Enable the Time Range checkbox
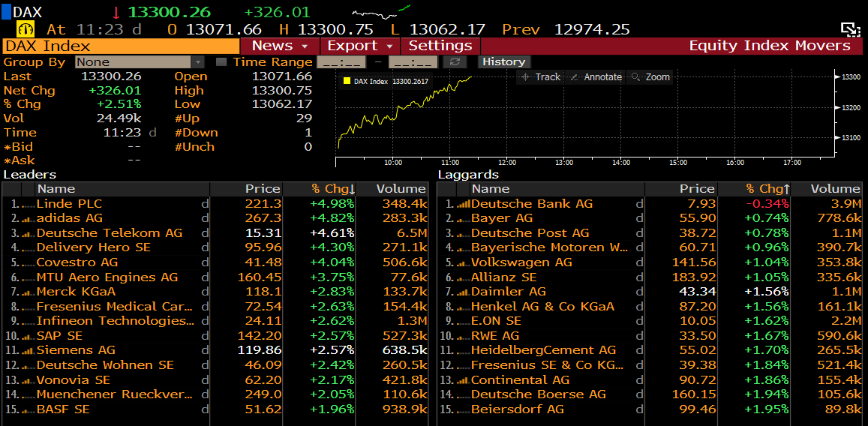 (221, 62)
